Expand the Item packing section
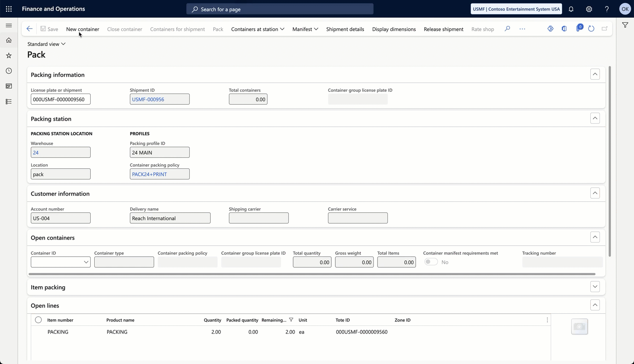 [x=595, y=287]
